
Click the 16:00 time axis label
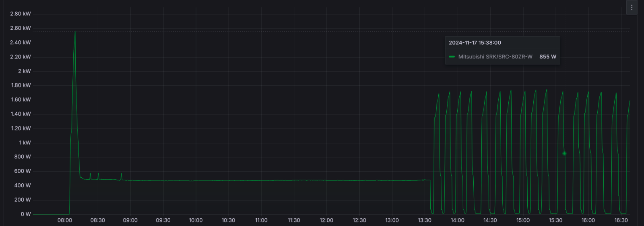click(588, 220)
